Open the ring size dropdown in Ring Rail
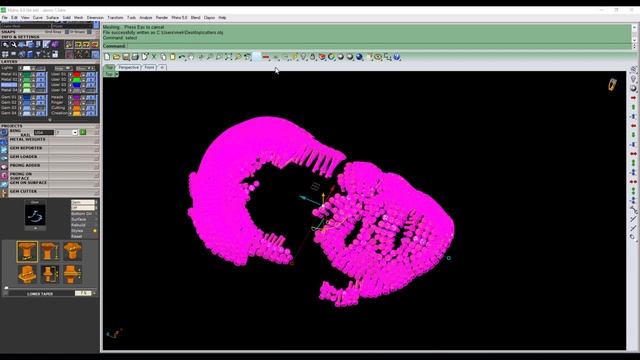Viewport: 640px width, 360px height. (75, 132)
